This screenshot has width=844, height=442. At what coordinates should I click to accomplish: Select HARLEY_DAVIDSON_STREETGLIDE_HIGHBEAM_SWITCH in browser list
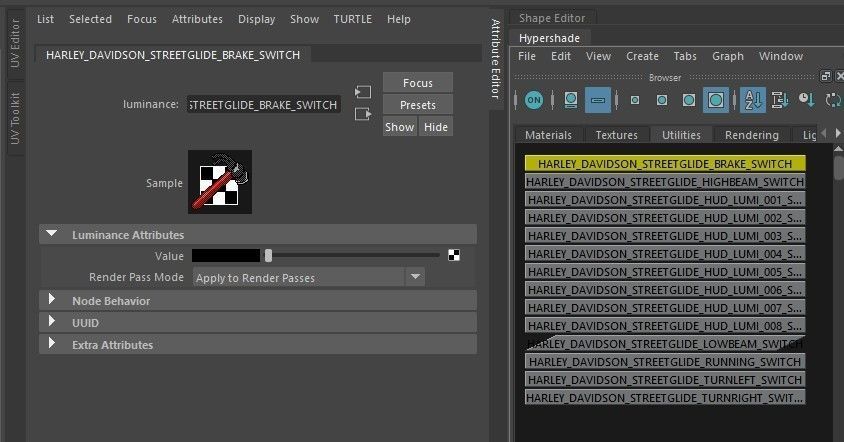[x=665, y=181]
